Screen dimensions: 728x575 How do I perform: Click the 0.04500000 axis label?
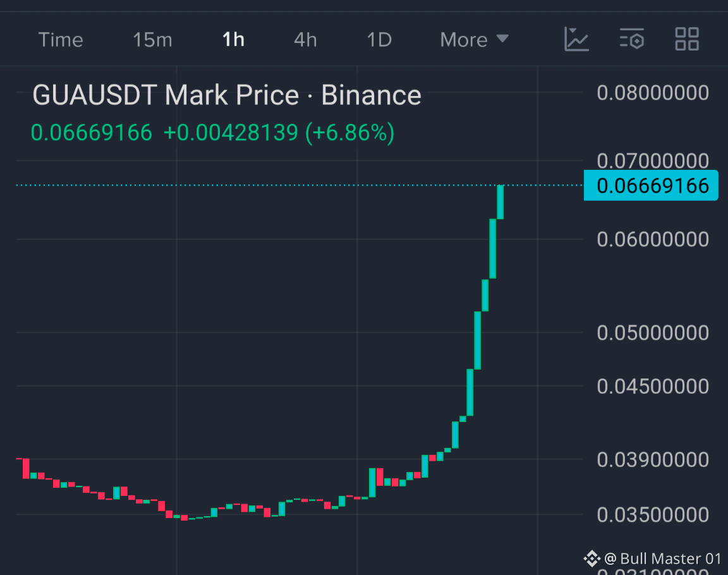pyautogui.click(x=652, y=387)
